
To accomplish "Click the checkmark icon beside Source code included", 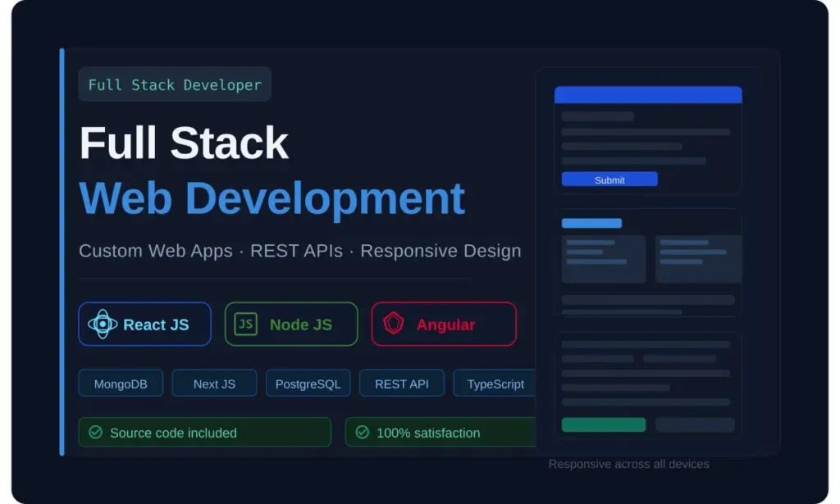I will [95, 433].
